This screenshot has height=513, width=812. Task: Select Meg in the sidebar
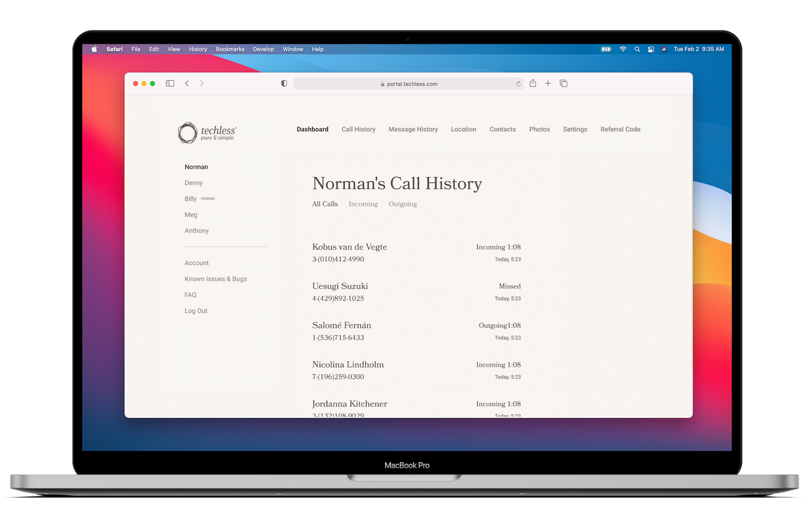click(191, 215)
